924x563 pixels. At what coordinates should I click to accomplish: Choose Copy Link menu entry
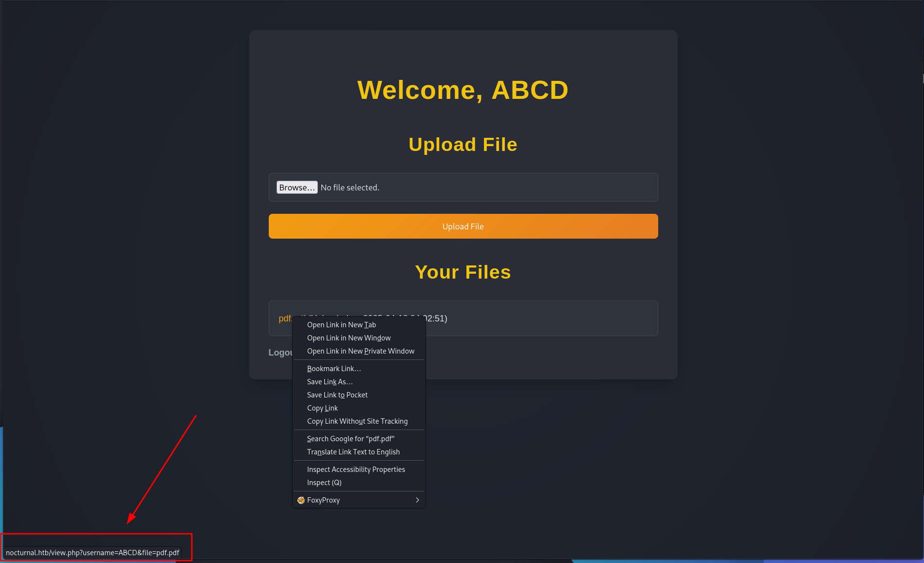pyautogui.click(x=322, y=408)
